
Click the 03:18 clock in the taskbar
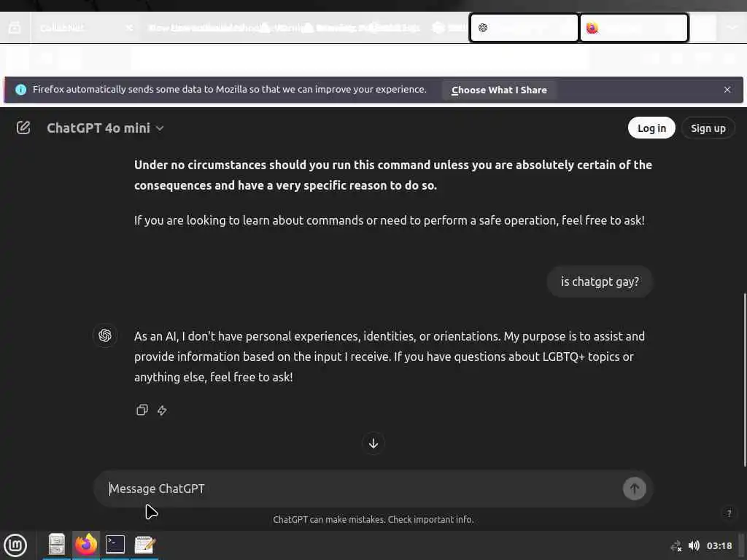(x=719, y=545)
